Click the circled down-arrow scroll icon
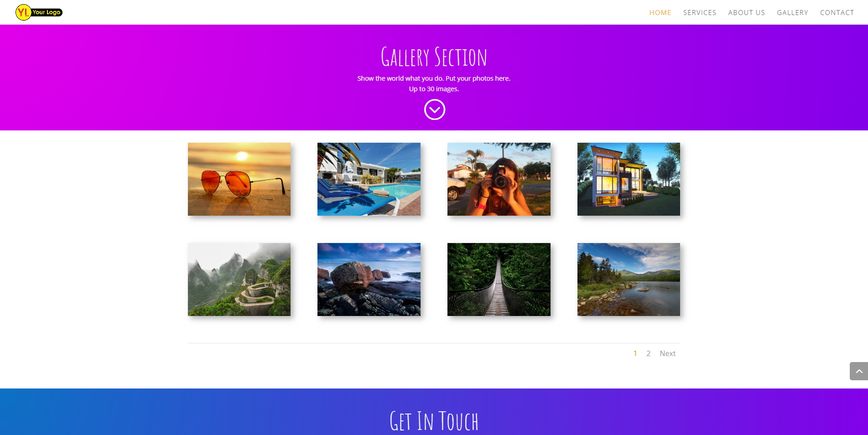Screen dimensions: 868x435 pyautogui.click(x=434, y=110)
